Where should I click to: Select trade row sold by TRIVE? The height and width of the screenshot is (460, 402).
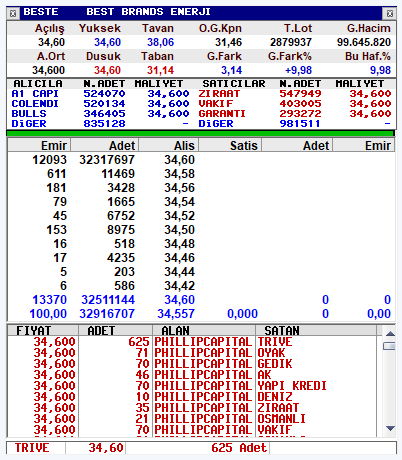[x=192, y=342]
